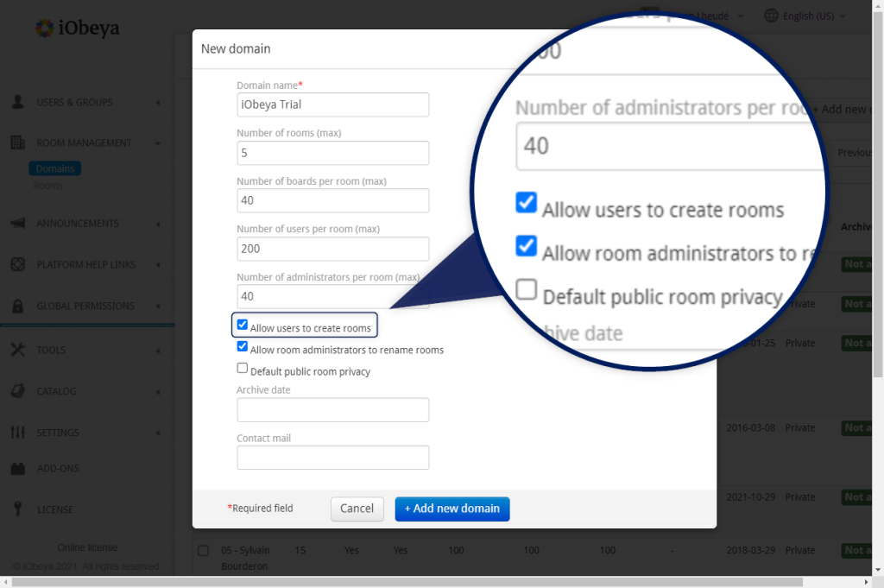Select the Global Permissions padlock icon

coord(19,306)
